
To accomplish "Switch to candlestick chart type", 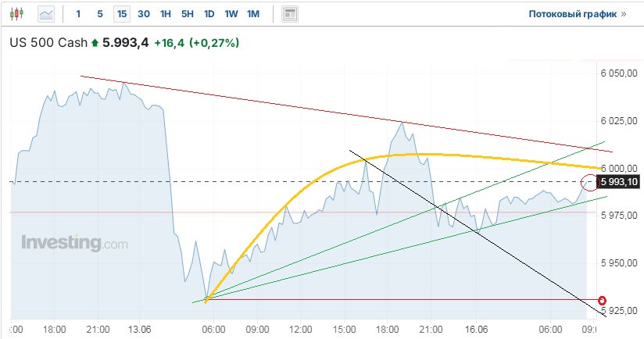I will point(19,13).
